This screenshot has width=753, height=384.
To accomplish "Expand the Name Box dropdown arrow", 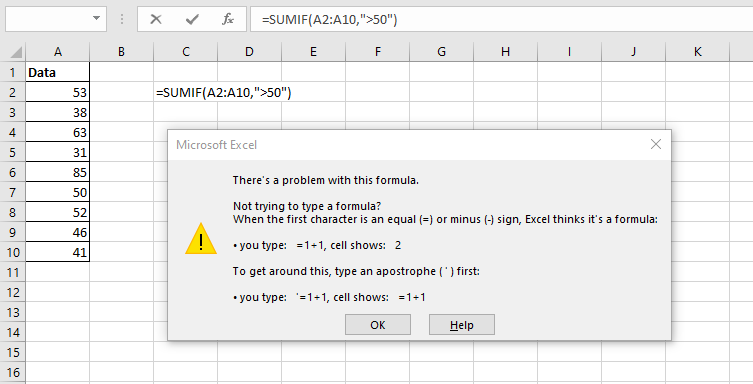I will pos(96,19).
